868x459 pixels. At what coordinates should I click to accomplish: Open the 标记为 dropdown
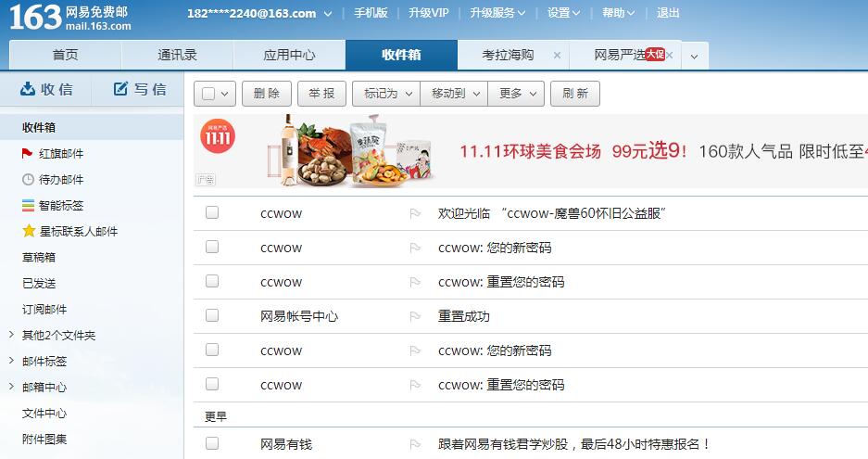pos(386,93)
